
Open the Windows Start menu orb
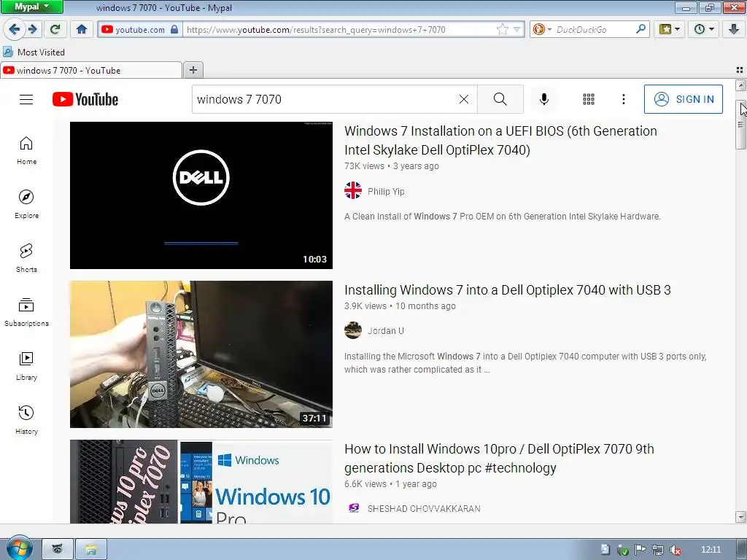[18, 548]
